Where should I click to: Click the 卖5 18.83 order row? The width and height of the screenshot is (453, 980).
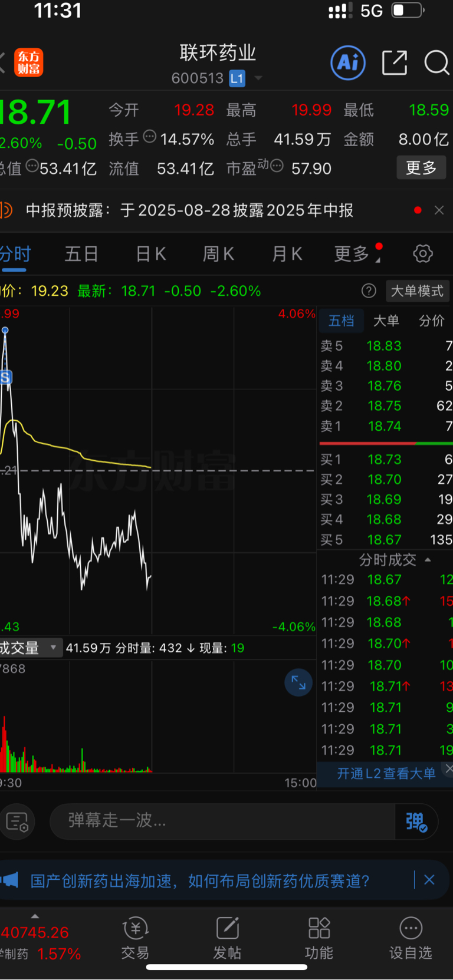[386, 346]
